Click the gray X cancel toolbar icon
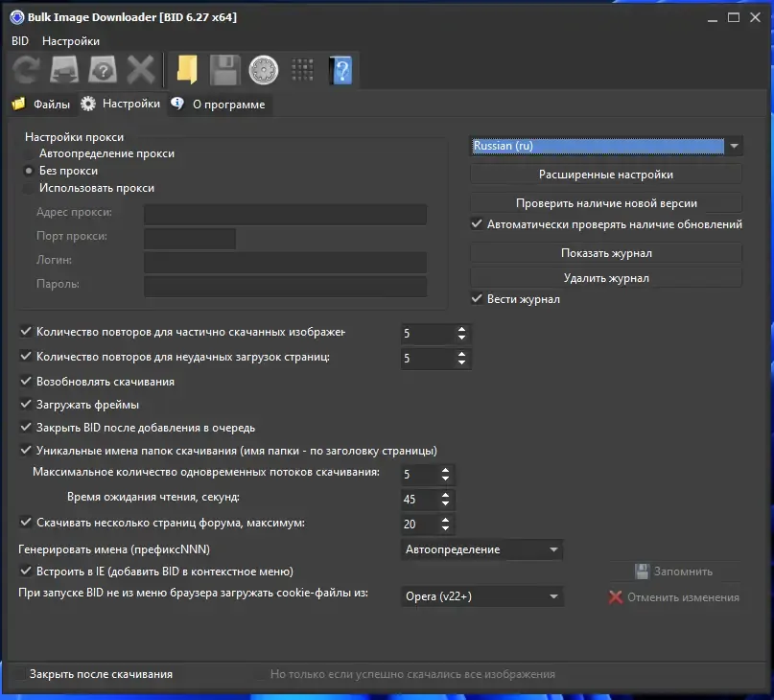 141,70
